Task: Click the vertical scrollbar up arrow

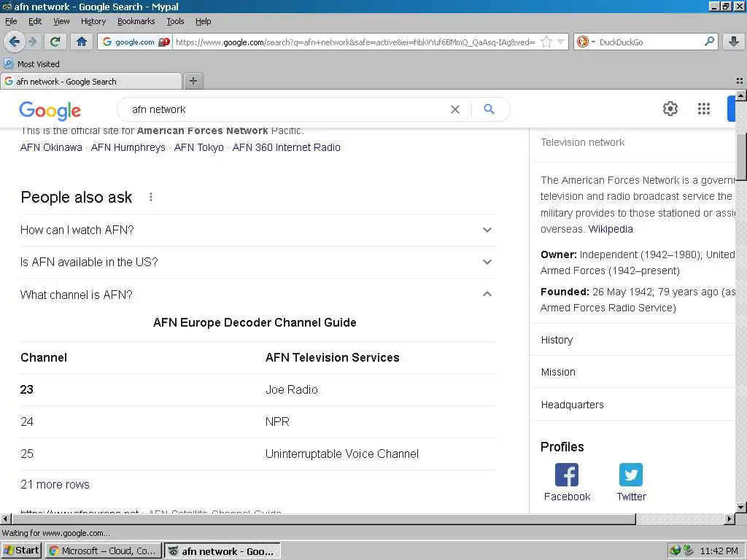Action: point(741,96)
